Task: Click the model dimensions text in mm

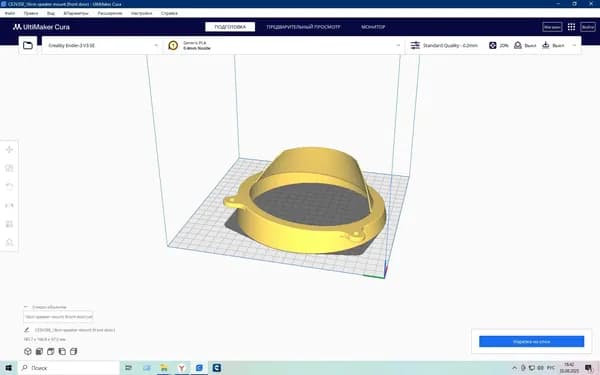Action: point(45,339)
